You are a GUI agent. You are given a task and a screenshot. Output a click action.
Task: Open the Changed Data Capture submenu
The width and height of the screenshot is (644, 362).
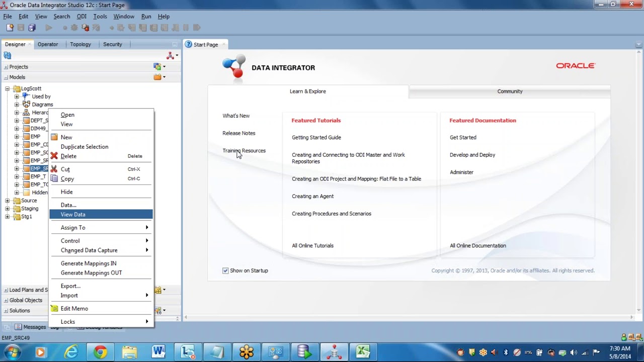[101, 250]
